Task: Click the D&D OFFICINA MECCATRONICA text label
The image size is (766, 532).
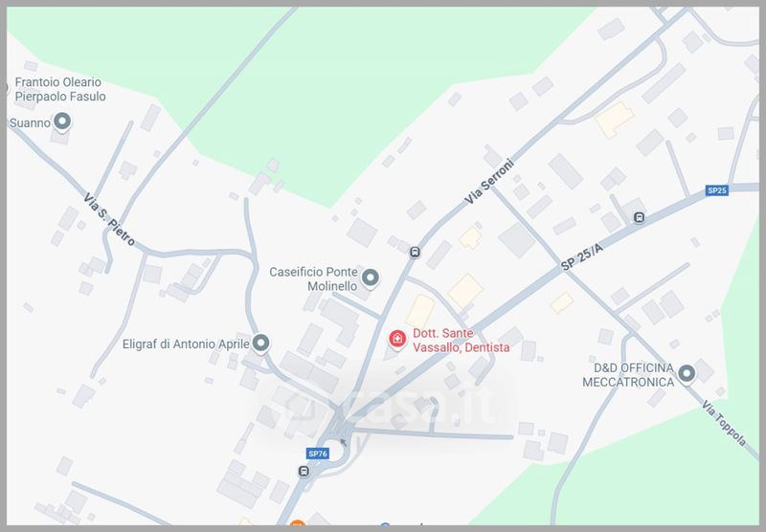Action: click(629, 375)
